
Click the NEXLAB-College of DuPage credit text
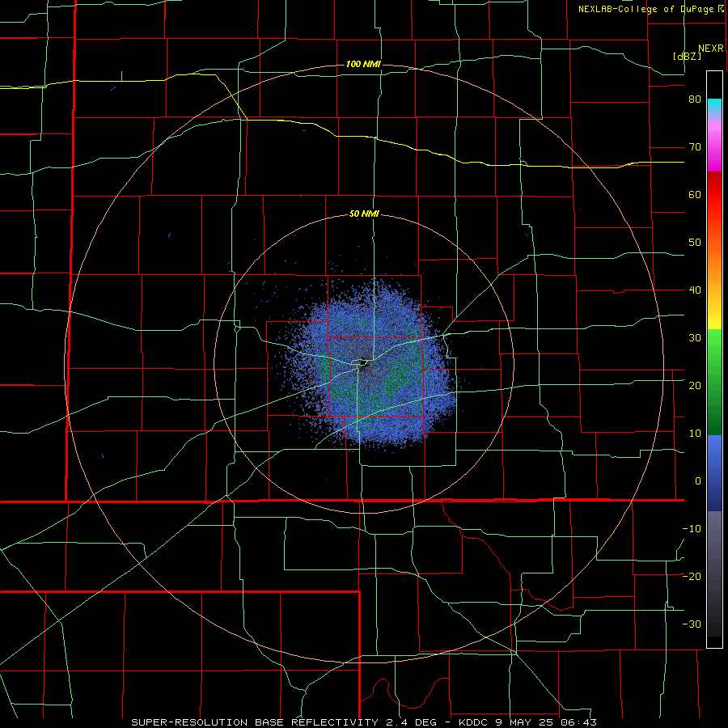coord(650,9)
